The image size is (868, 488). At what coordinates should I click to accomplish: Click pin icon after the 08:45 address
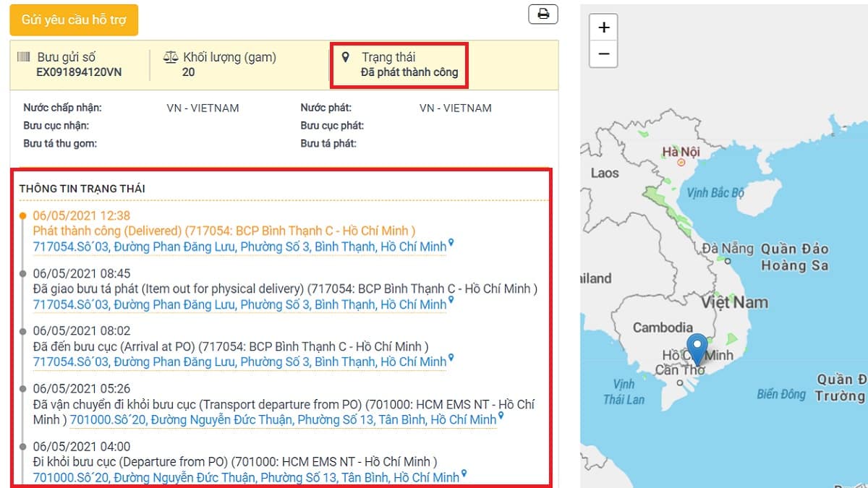(x=451, y=301)
